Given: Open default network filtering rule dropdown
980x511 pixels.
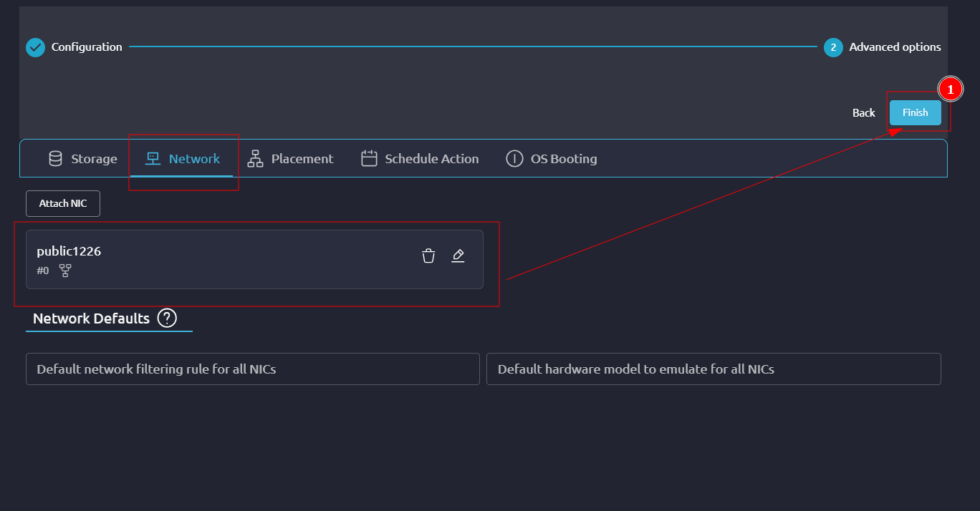Looking at the screenshot, I should click(252, 369).
